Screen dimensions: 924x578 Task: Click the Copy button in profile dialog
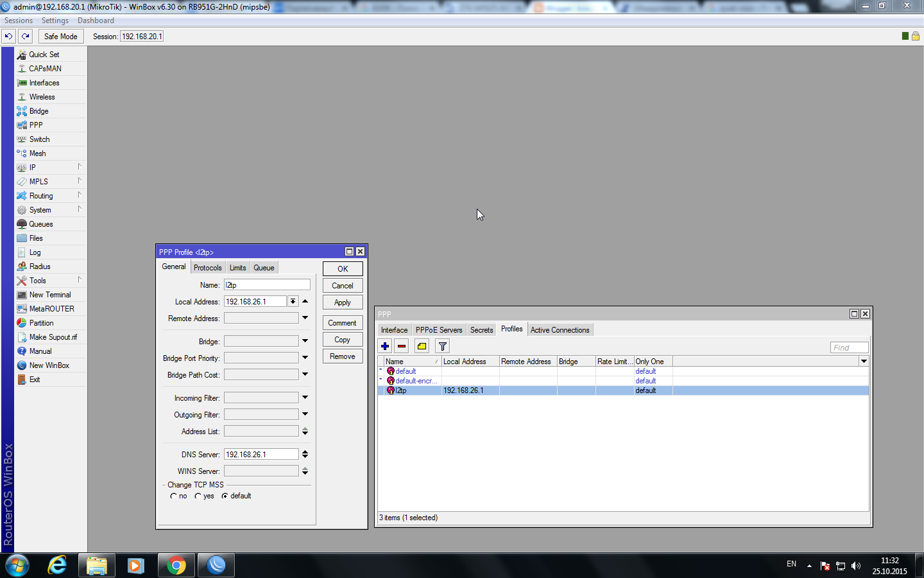pyautogui.click(x=343, y=340)
